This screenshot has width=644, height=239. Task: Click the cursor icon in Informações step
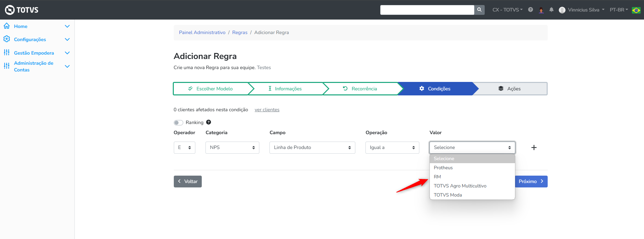pos(270,88)
